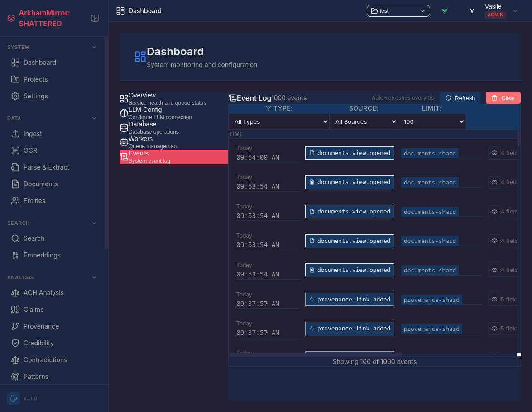Click the event list horizontal scrollbar
Screen dimensions: 532x412
click(x=316, y=354)
